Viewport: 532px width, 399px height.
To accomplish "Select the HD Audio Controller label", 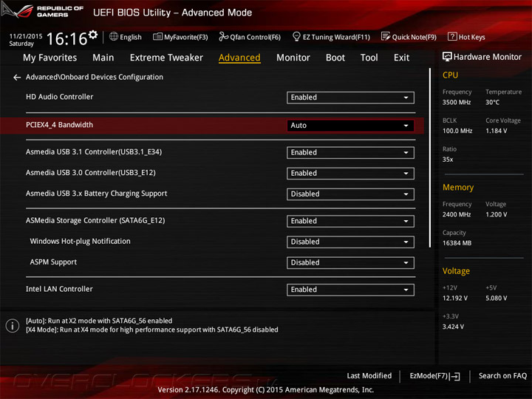I will pyautogui.click(x=59, y=97).
